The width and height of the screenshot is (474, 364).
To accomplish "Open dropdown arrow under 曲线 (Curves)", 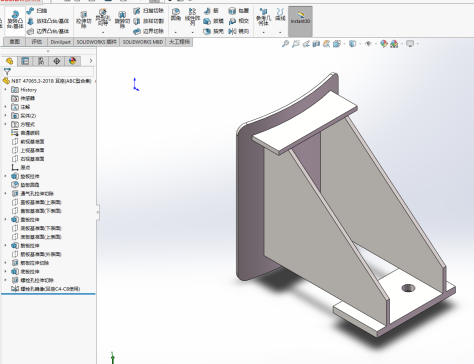I will pos(280,32).
